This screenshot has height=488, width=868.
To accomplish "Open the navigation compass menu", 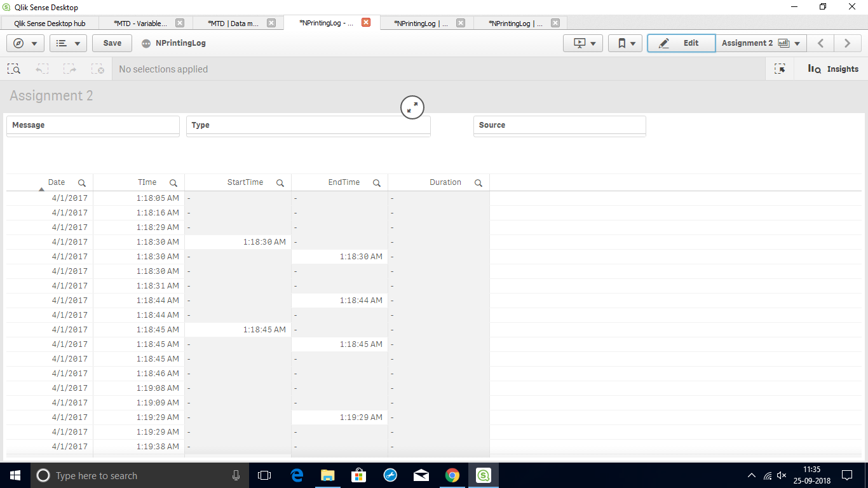I will 25,43.
